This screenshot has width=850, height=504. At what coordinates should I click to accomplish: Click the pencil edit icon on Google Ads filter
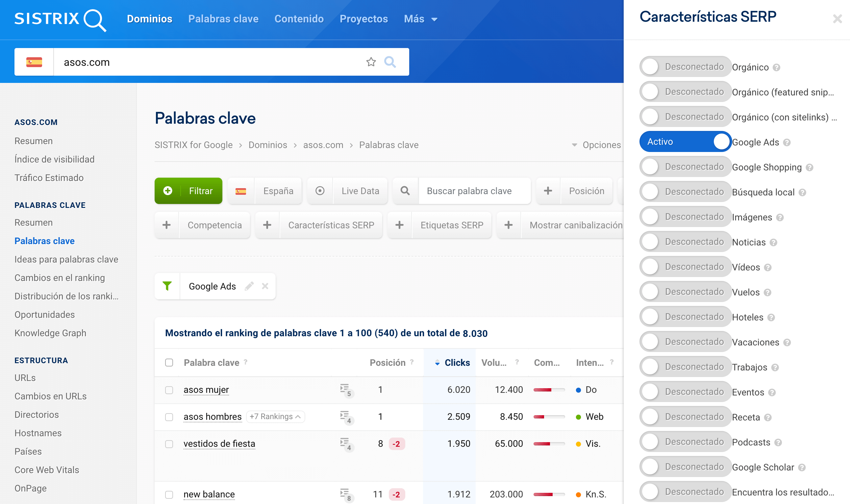(x=249, y=286)
